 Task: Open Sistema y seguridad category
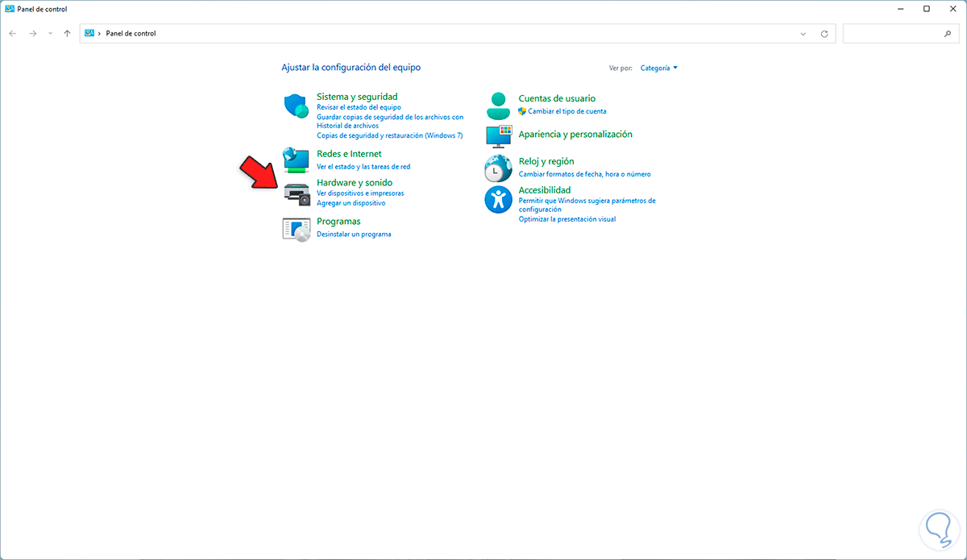(357, 97)
